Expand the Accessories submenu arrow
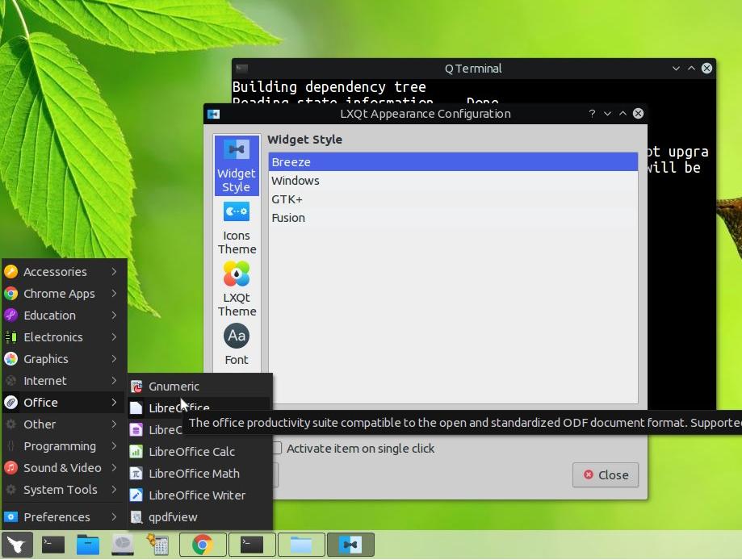742x560 pixels. click(x=114, y=271)
